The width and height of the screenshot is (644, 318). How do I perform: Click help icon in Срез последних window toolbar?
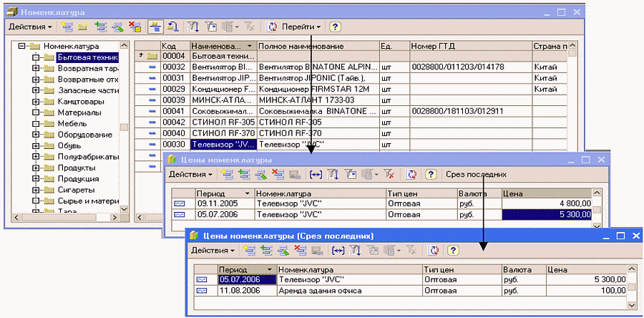452,250
